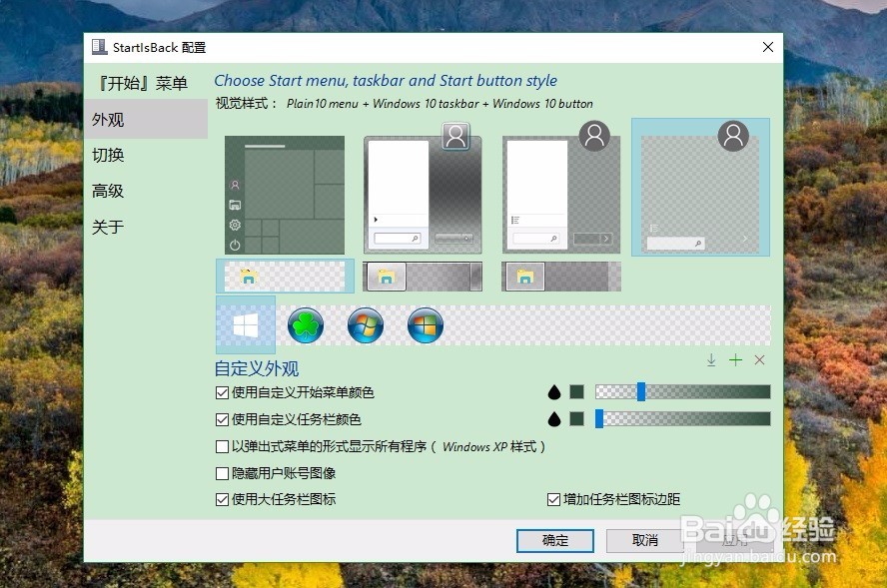Check 隐藏用户账号图像 option
887x588 pixels.
tap(222, 473)
